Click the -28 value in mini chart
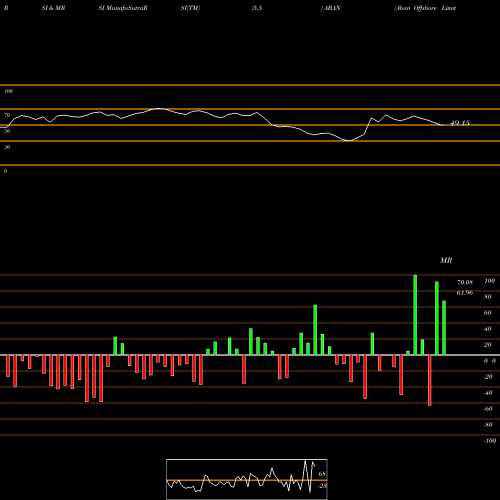Viewport: 500px width, 500px height. pyautogui.click(x=322, y=486)
